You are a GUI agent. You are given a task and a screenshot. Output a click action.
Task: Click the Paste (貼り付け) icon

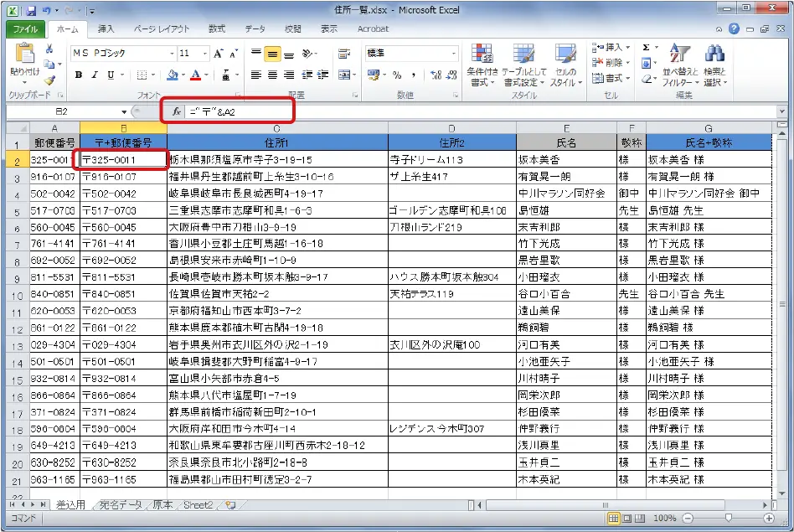(x=23, y=54)
